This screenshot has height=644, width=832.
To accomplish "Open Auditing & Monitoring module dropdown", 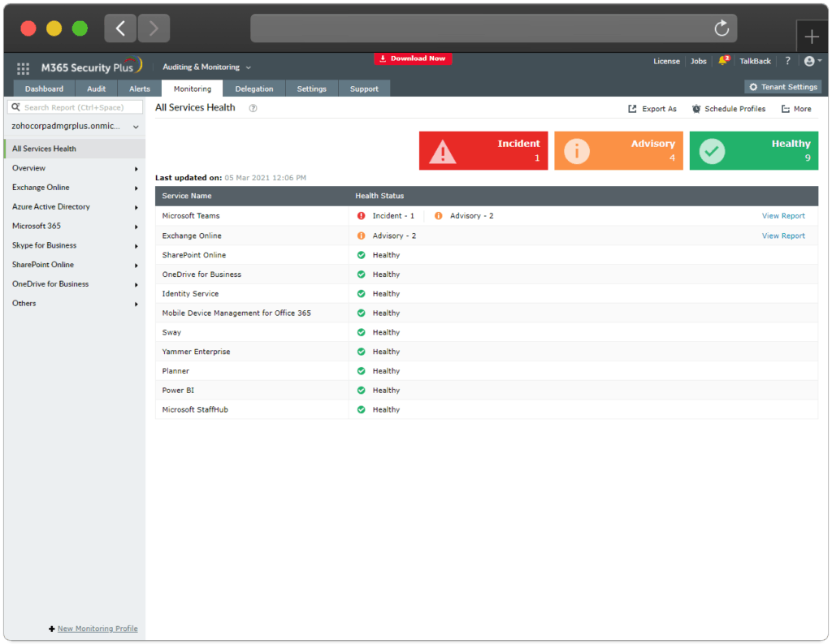I will (x=206, y=67).
